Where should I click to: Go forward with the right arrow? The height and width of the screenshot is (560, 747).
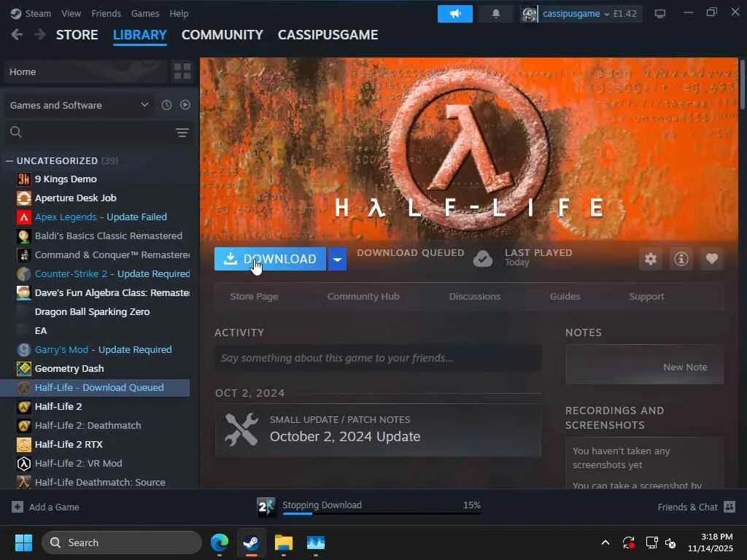point(40,35)
